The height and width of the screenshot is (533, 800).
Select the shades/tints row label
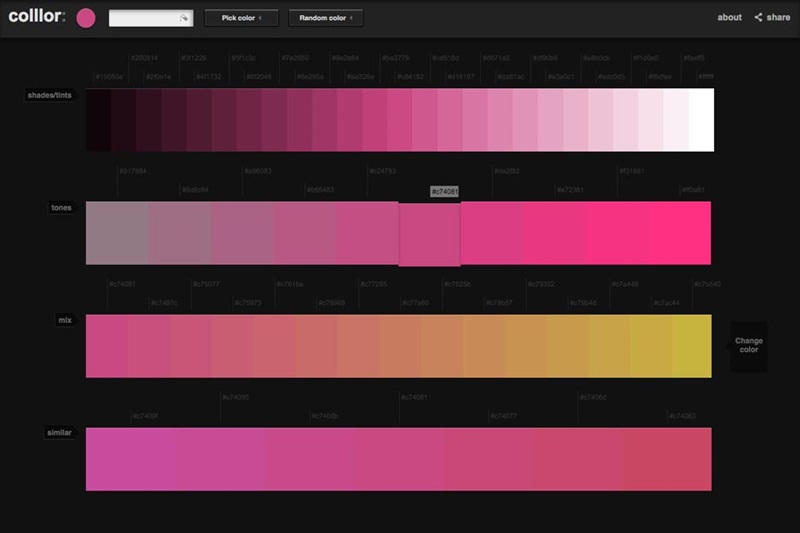50,95
